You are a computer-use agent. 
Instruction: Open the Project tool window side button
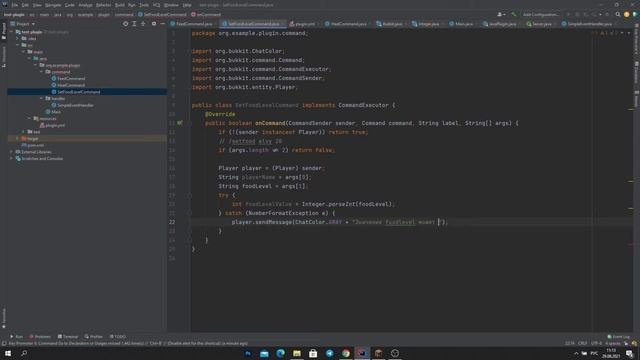pyautogui.click(x=4, y=31)
